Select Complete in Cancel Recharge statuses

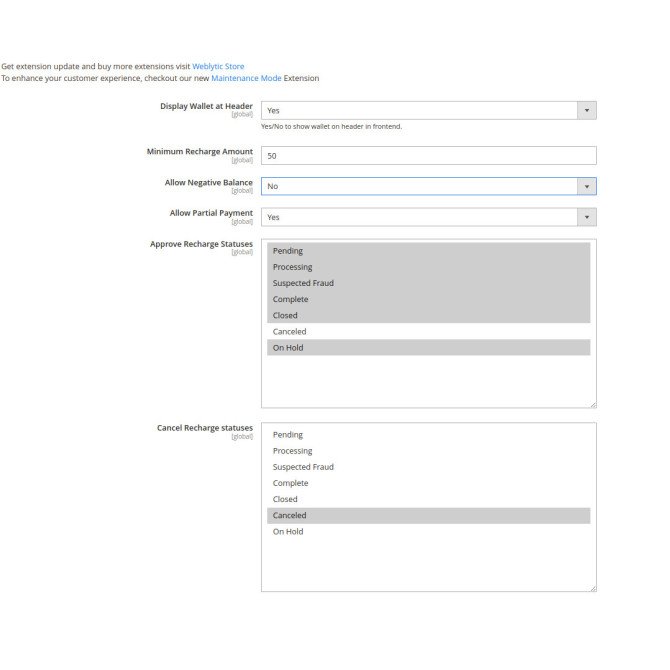click(x=429, y=483)
